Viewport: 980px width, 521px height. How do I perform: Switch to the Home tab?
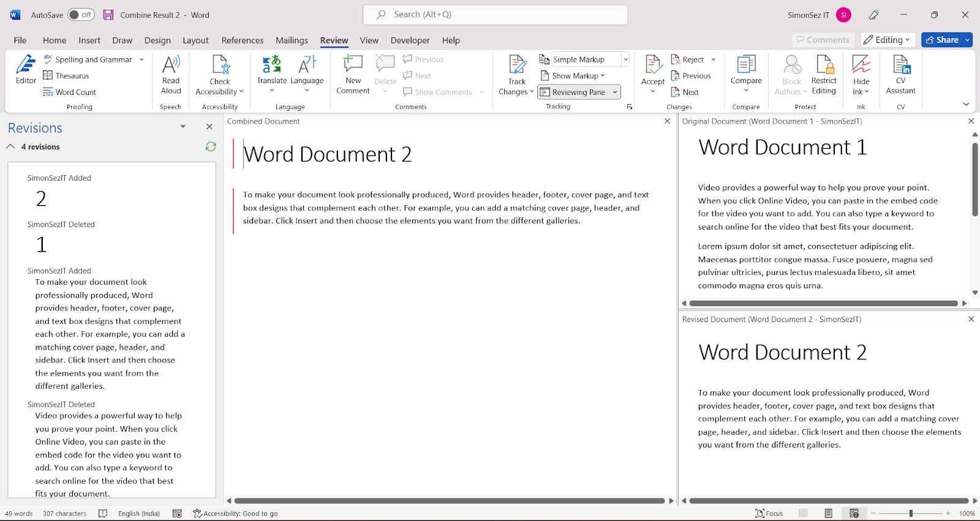[x=55, y=40]
